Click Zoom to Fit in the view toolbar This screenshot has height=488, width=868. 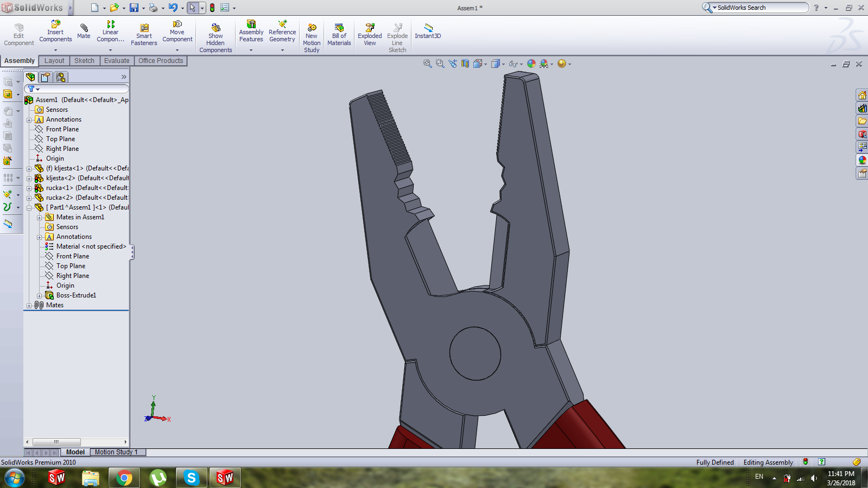pos(428,64)
